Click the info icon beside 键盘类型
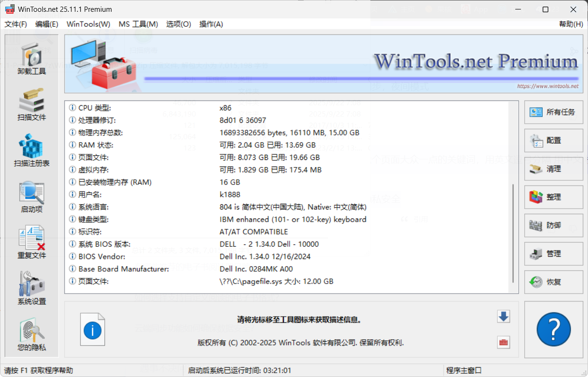Screen dimensions: 588x377 click(72, 219)
